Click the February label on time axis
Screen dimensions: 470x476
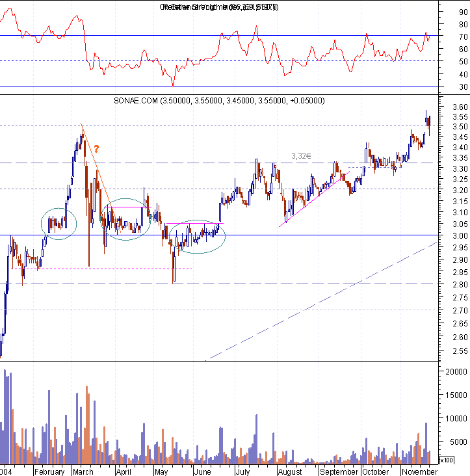[49, 471]
